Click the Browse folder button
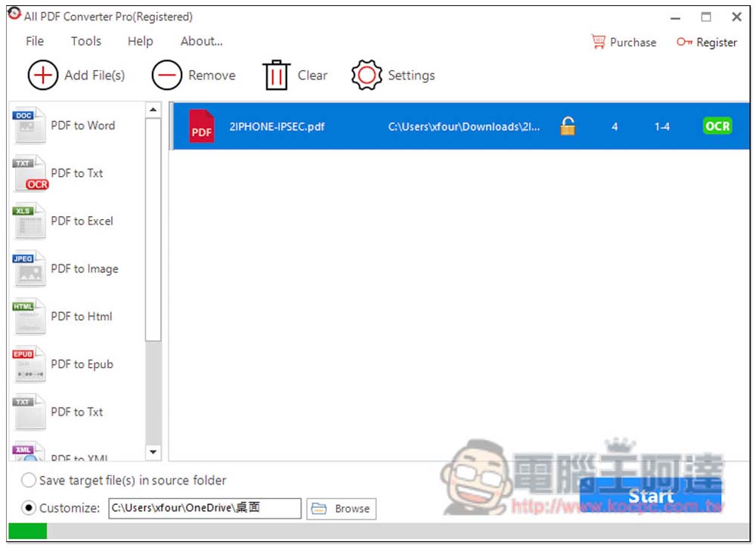Screen dimensions: 756x548 pos(342,509)
